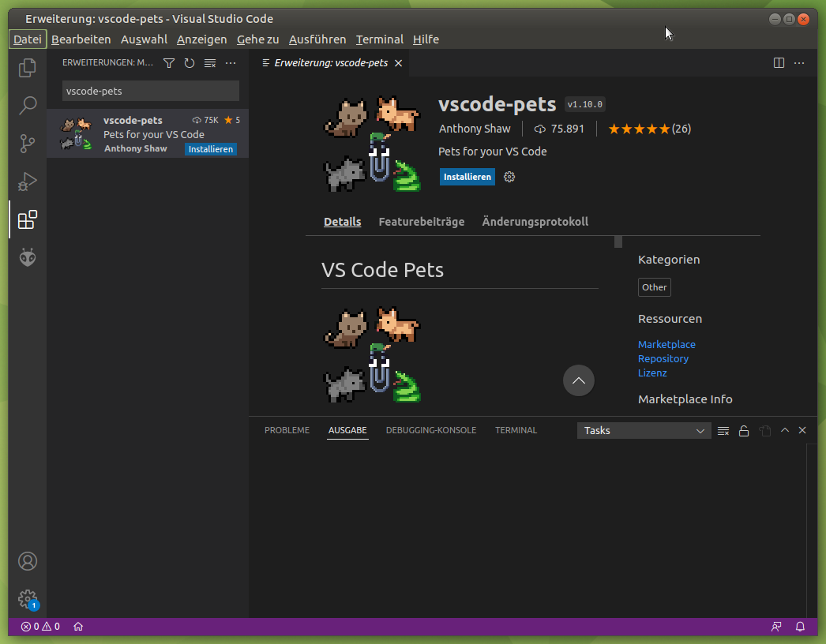Open the Repository resource link
Screen dimensions: 826x644
pyautogui.click(x=663, y=358)
